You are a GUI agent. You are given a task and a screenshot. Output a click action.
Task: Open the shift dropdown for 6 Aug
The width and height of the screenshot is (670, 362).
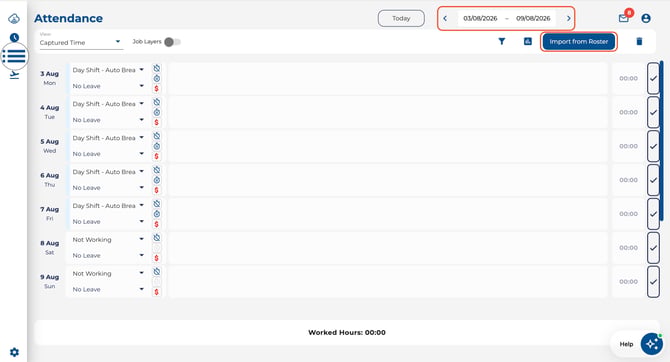pos(108,172)
